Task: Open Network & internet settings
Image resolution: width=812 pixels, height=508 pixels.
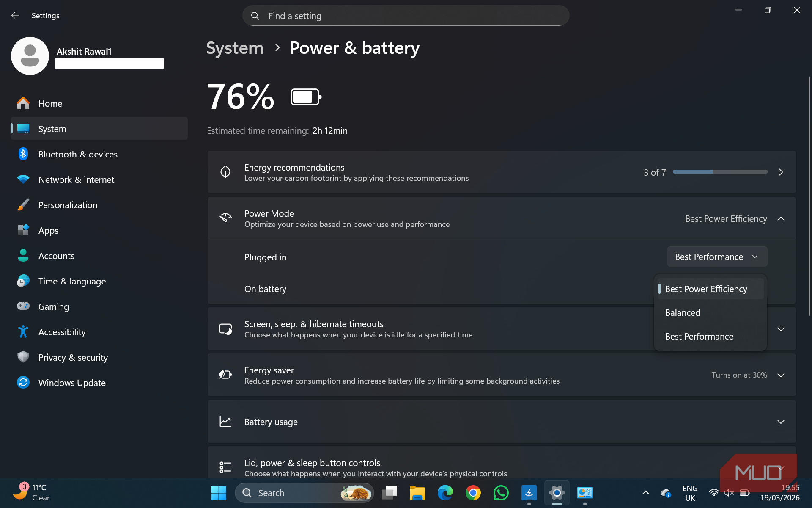Action: pos(99,179)
